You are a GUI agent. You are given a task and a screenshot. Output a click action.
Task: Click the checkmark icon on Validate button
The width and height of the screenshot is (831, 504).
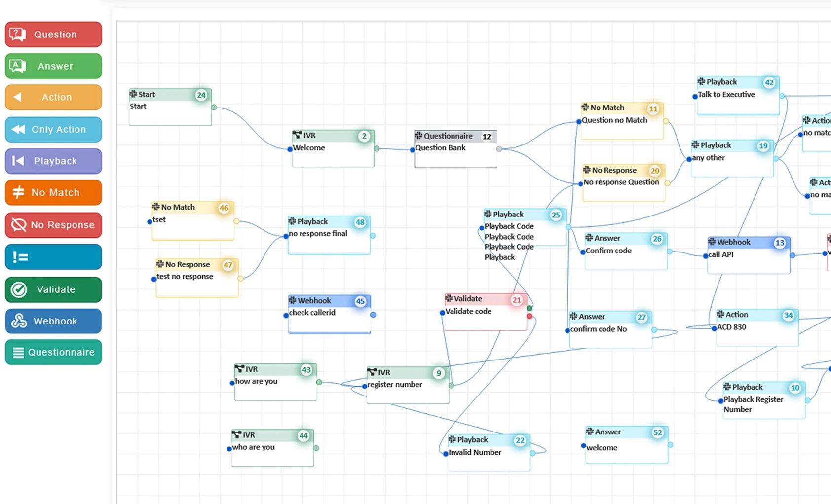click(19, 289)
